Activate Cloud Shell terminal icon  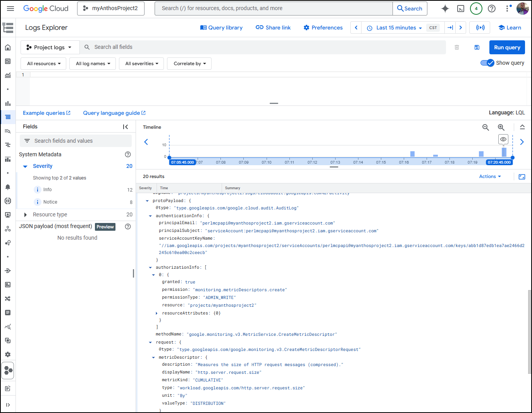click(x=461, y=9)
